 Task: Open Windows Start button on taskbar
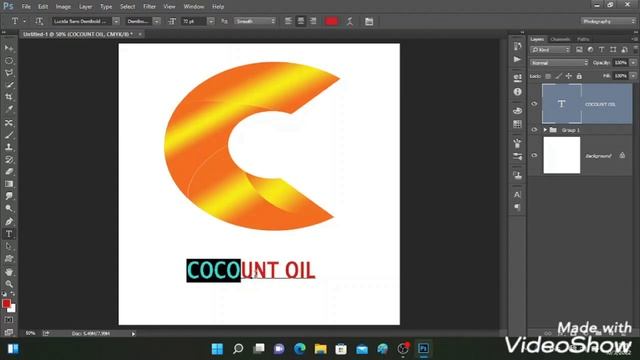[218, 349]
